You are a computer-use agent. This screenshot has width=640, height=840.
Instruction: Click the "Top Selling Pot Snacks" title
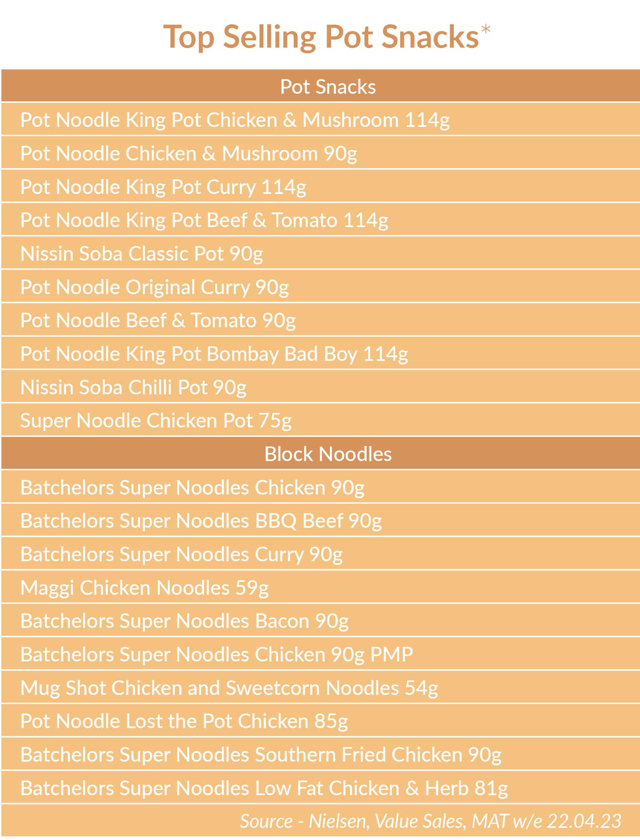pos(321,37)
